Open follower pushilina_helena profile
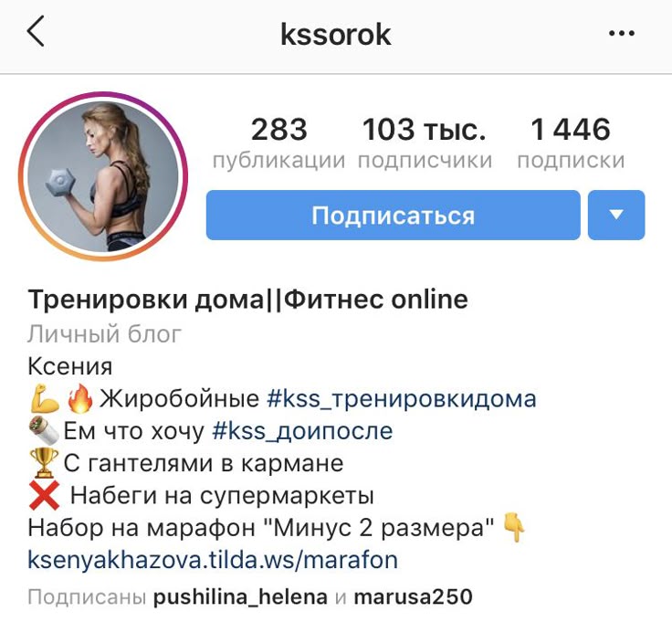The height and width of the screenshot is (622, 672). click(x=240, y=596)
